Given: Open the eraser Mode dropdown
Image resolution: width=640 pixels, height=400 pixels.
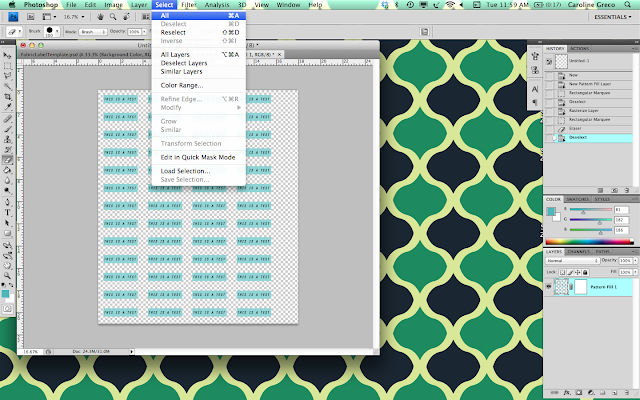Looking at the screenshot, I should click(92, 31).
